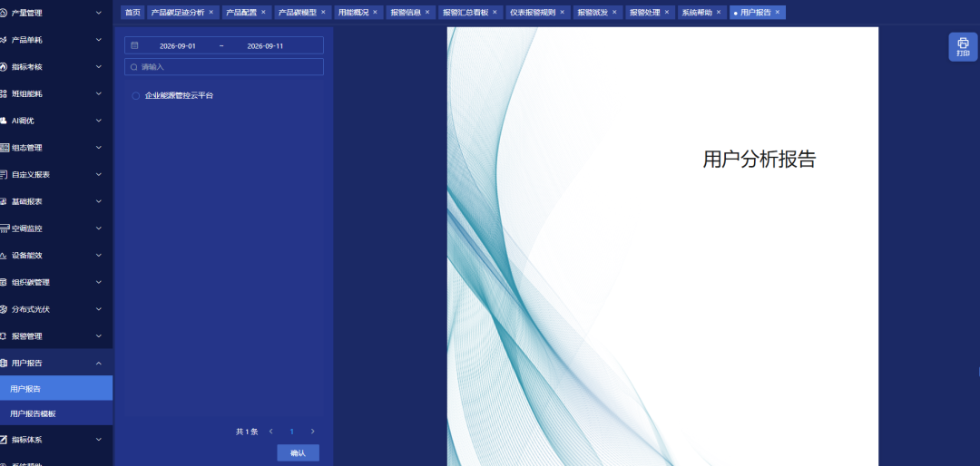Click the 指标考核 sidebar icon
The width and height of the screenshot is (980, 466).
[x=3, y=67]
